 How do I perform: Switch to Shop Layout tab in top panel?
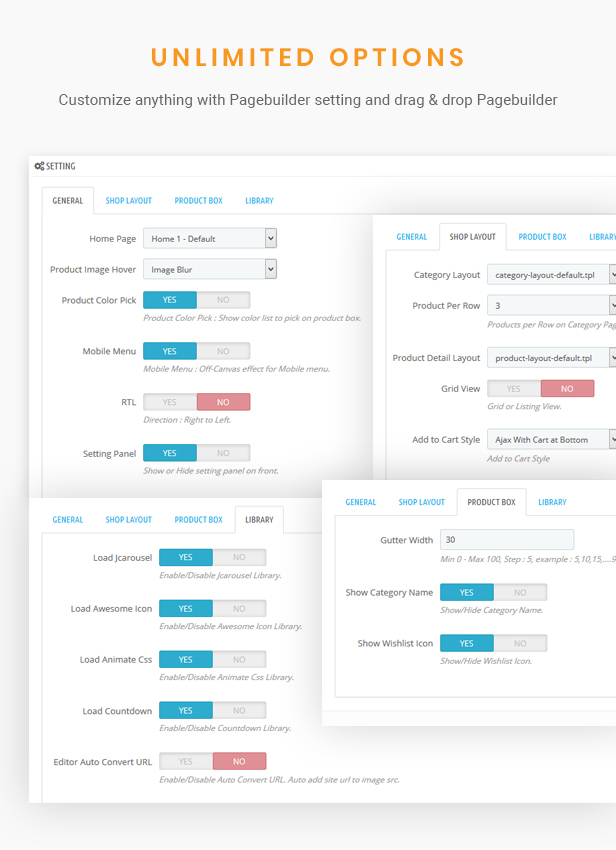click(129, 201)
